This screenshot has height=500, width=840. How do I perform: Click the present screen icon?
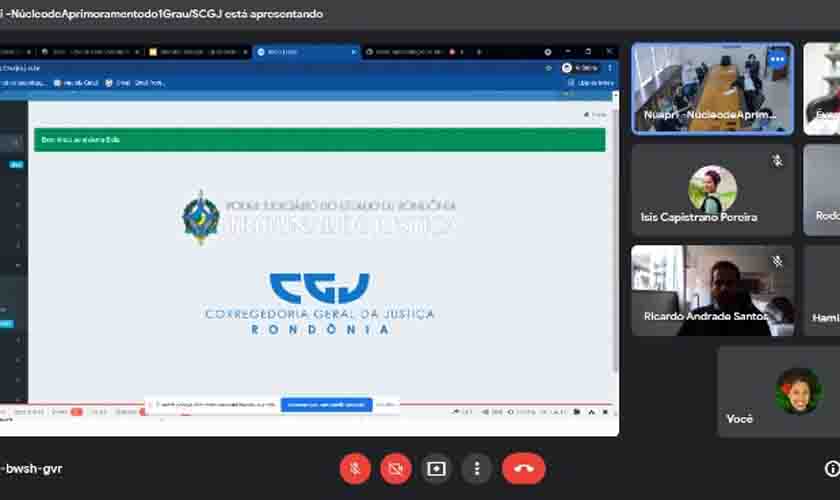tap(436, 468)
